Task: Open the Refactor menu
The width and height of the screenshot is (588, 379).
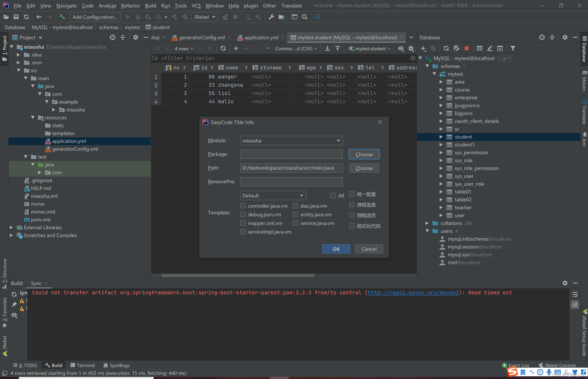Action: [x=130, y=5]
